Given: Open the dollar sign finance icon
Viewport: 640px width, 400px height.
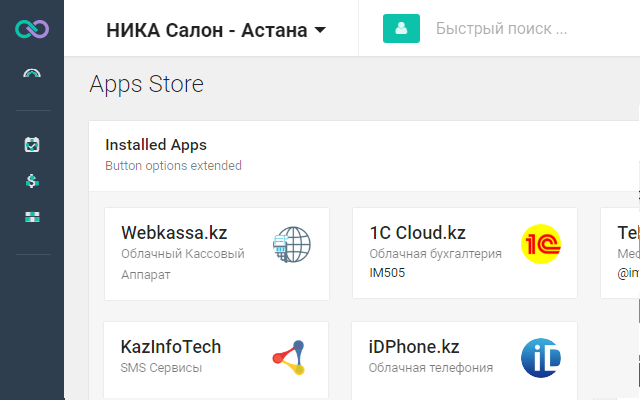Looking at the screenshot, I should pyautogui.click(x=32, y=181).
